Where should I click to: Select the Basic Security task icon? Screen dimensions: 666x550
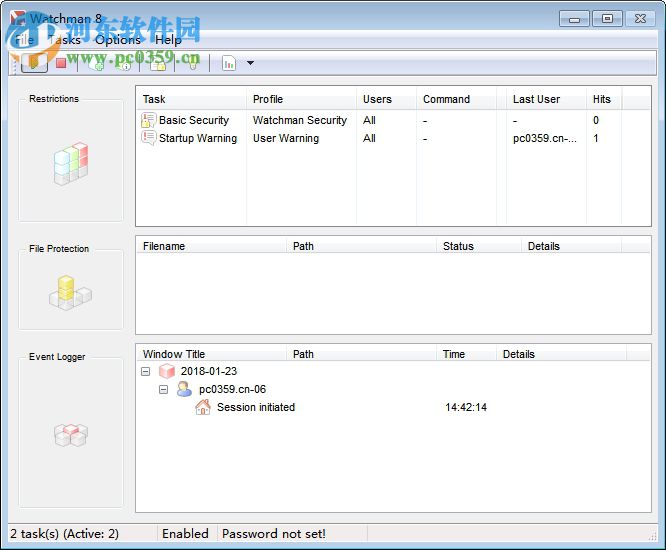pyautogui.click(x=148, y=120)
